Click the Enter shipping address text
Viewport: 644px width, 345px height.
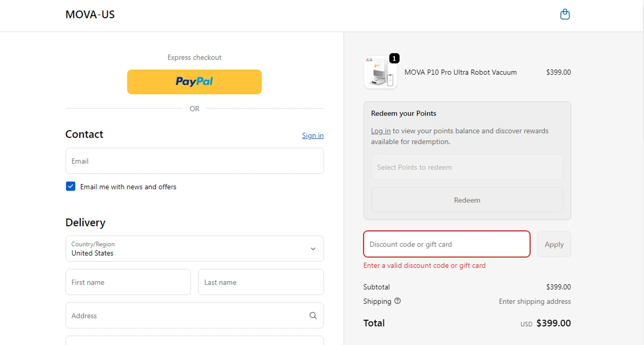535,301
